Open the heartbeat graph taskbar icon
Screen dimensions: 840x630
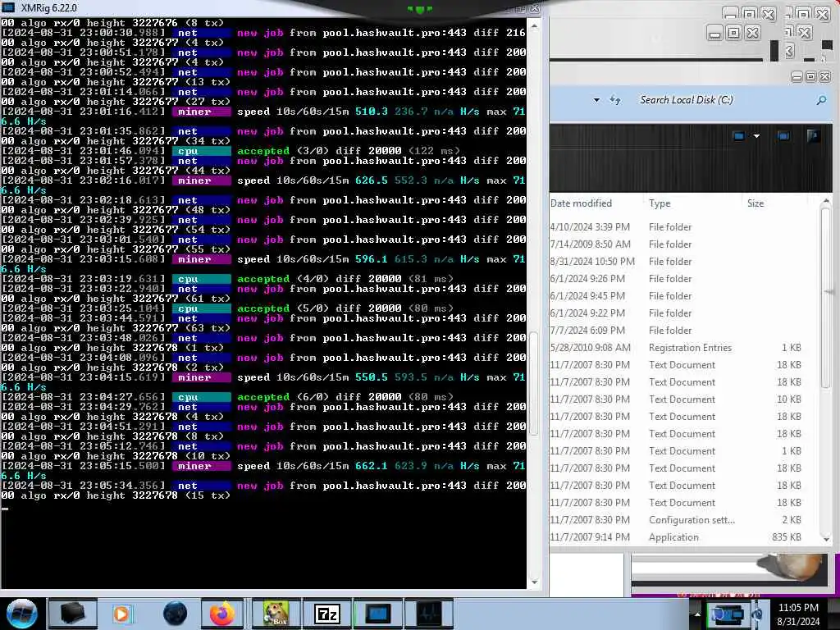(x=429, y=614)
